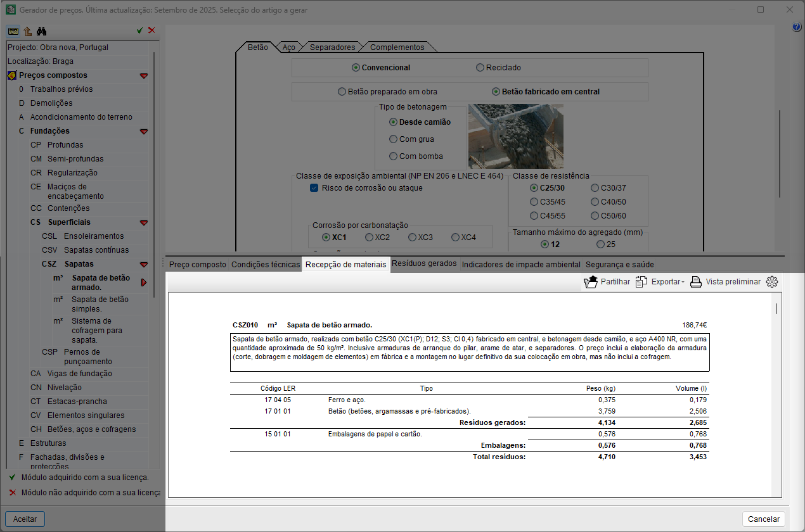Click the red X in tree toolbar
Image resolution: width=805 pixels, height=532 pixels.
click(x=151, y=30)
